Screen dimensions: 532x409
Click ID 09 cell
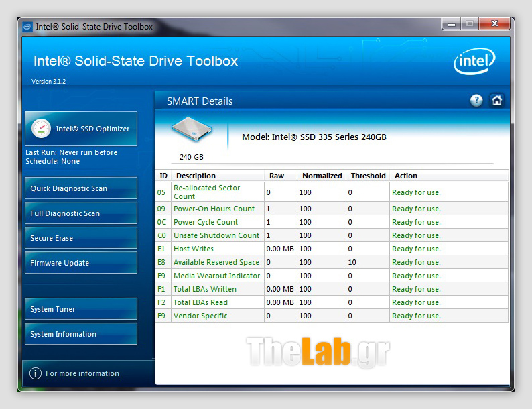161,209
